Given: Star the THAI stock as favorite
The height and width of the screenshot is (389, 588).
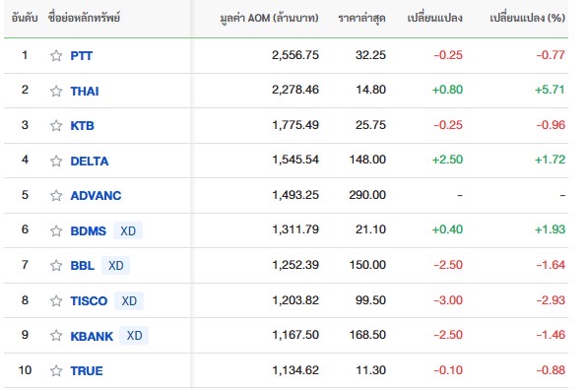Looking at the screenshot, I should [56, 91].
